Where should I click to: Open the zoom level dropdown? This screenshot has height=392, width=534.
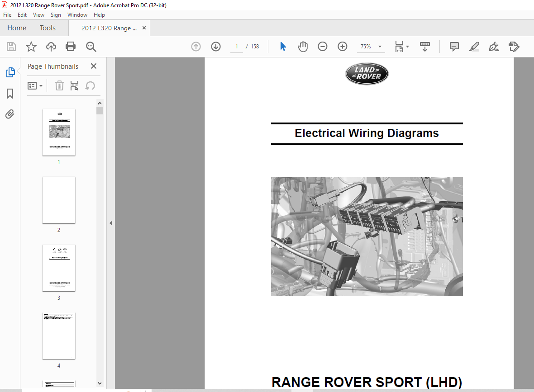(380, 47)
